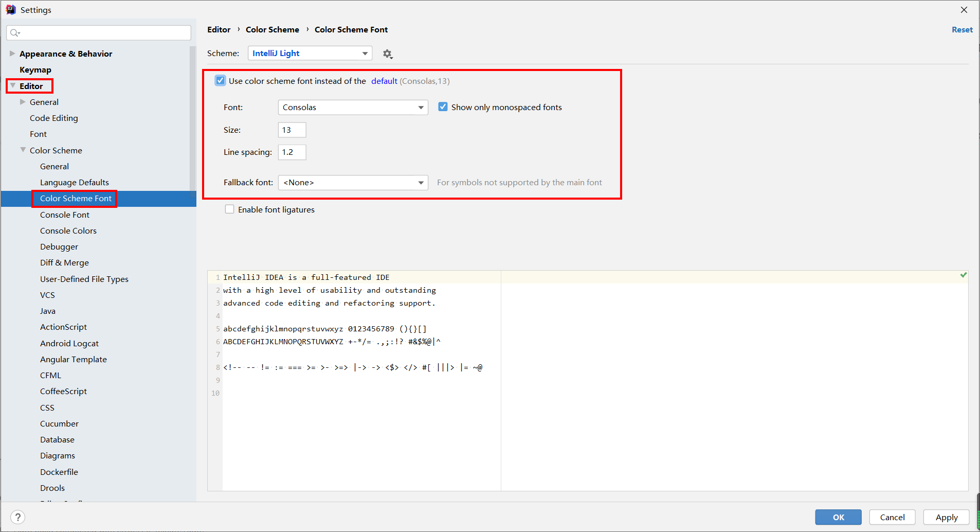Click the help question mark button
The width and height of the screenshot is (980, 532).
17,517
